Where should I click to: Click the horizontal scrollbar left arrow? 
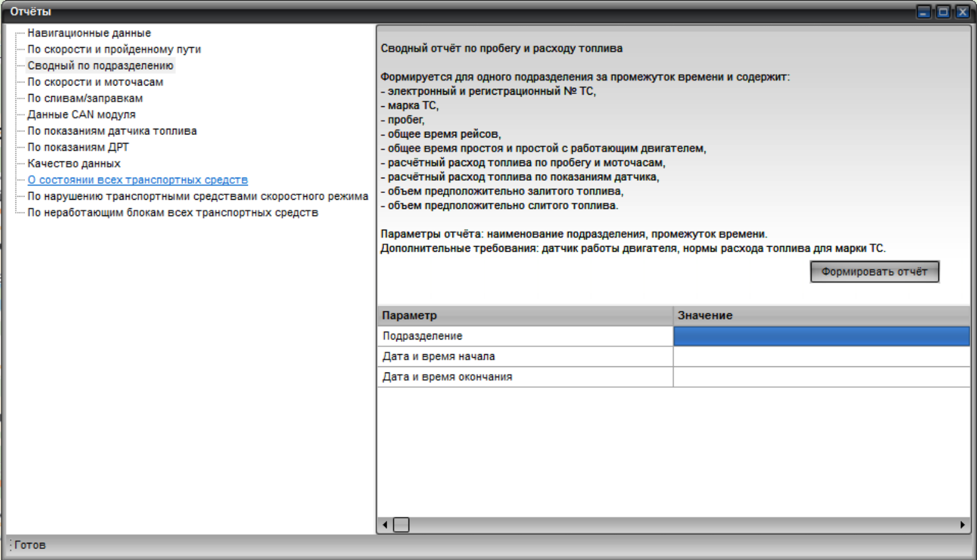tap(385, 525)
